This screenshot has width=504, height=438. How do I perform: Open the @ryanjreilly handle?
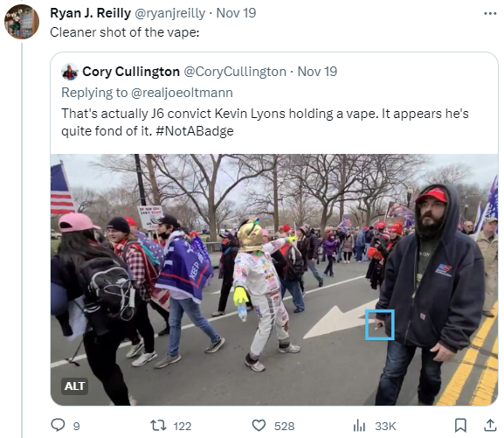pos(169,13)
